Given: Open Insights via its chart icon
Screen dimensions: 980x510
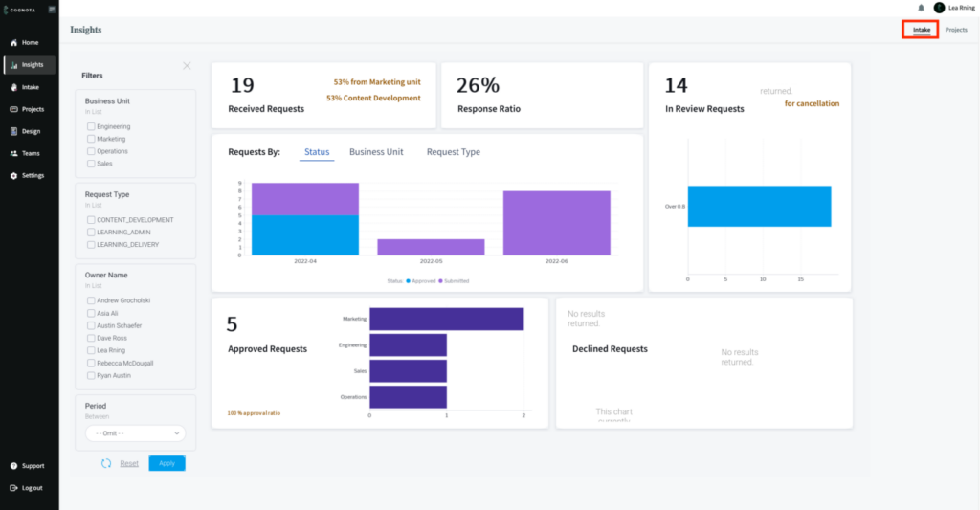Looking at the screenshot, I should click(x=13, y=65).
